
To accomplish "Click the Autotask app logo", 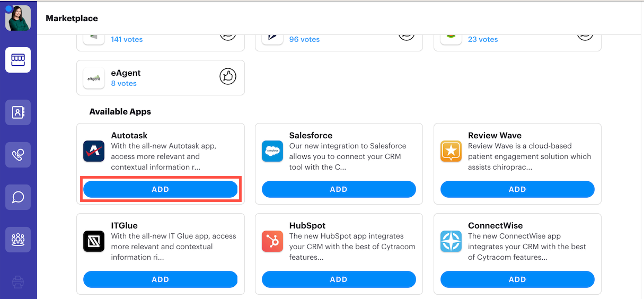I will [94, 151].
